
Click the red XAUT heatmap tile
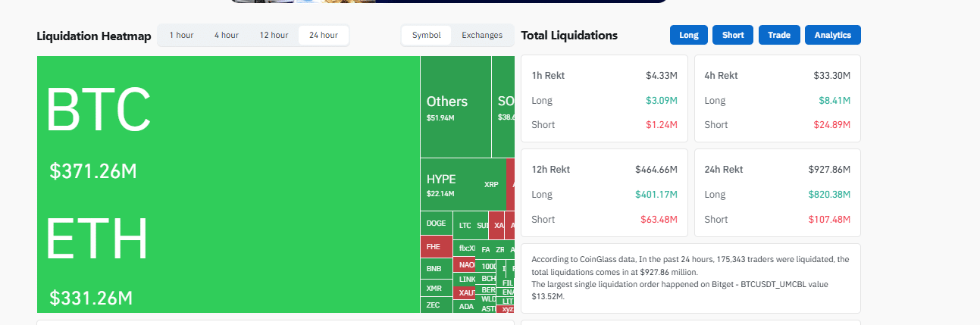click(465, 292)
